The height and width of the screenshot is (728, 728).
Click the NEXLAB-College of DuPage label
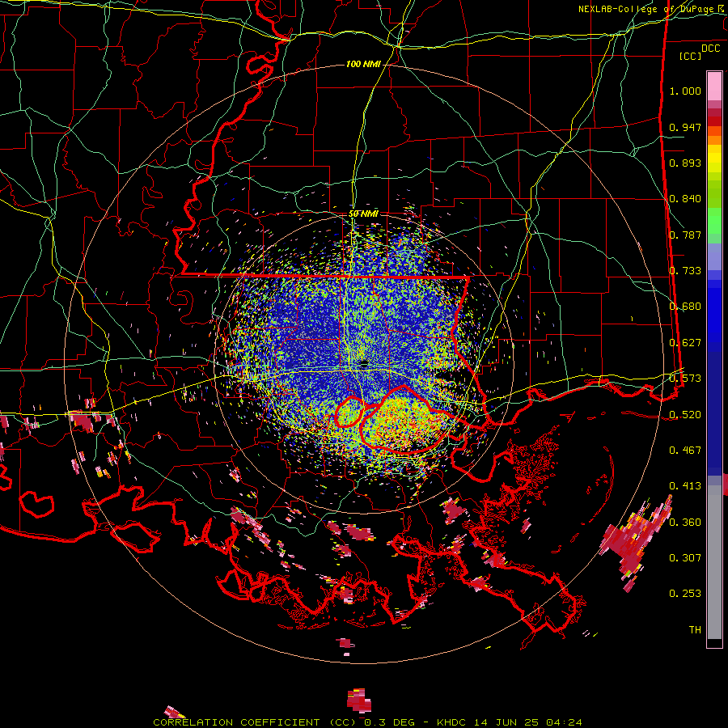tap(646, 9)
